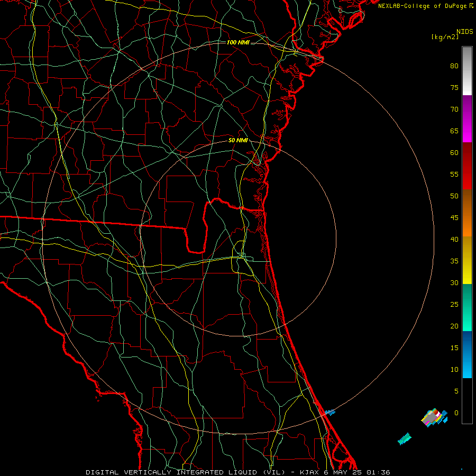The height and width of the screenshot is (476, 476).
Task: Click the orange-brown segment of the color bar
Action: [467, 213]
